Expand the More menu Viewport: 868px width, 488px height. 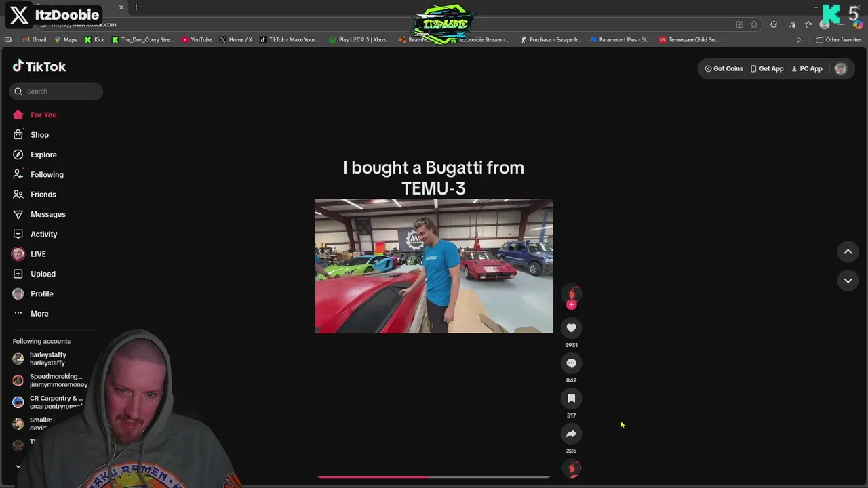point(39,314)
